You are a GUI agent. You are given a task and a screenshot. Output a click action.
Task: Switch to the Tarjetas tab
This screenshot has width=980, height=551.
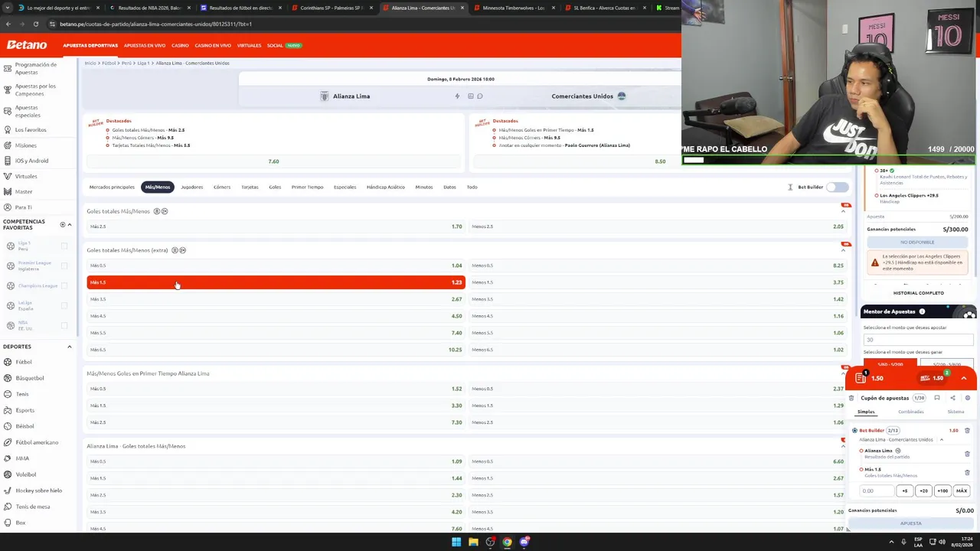click(x=250, y=187)
